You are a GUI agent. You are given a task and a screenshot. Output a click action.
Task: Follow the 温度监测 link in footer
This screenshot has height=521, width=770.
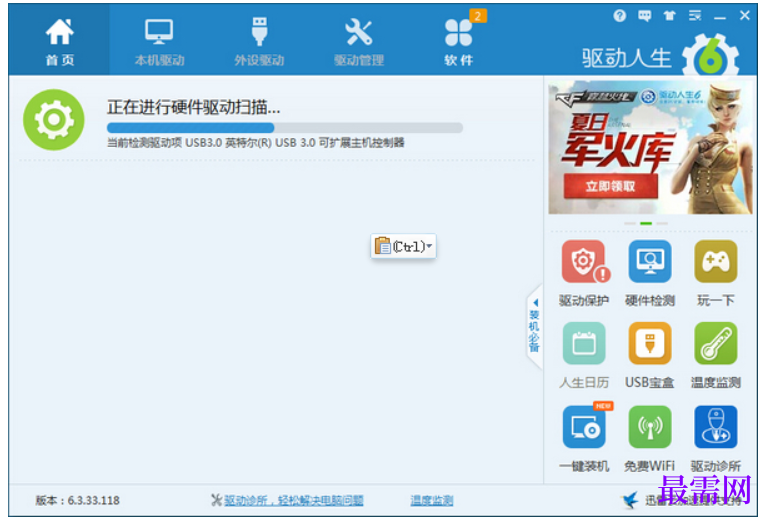point(432,500)
